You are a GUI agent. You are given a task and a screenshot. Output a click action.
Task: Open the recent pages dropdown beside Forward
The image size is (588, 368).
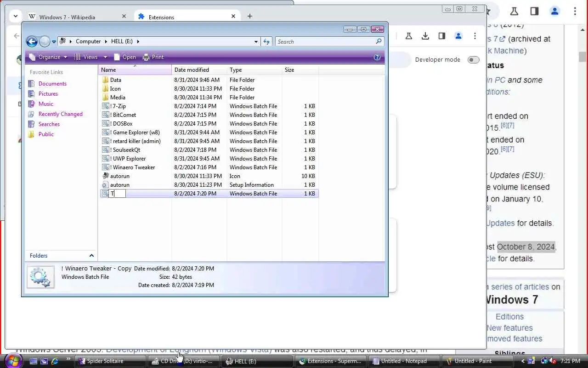(x=54, y=42)
